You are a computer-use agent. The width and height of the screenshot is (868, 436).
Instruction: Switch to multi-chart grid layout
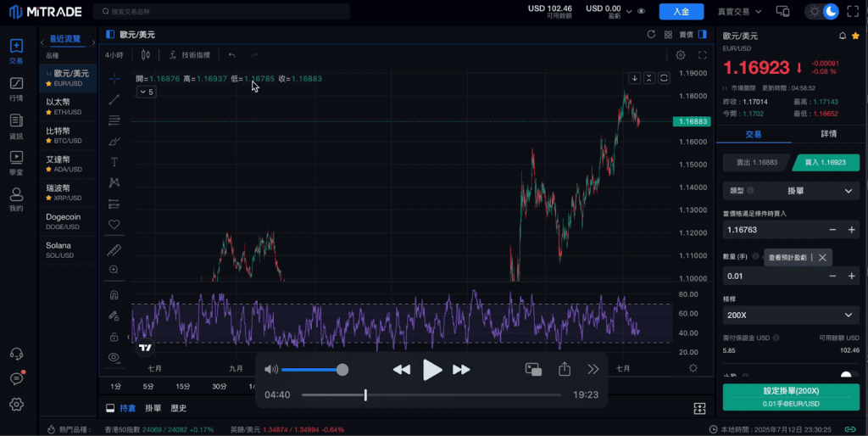pos(668,34)
